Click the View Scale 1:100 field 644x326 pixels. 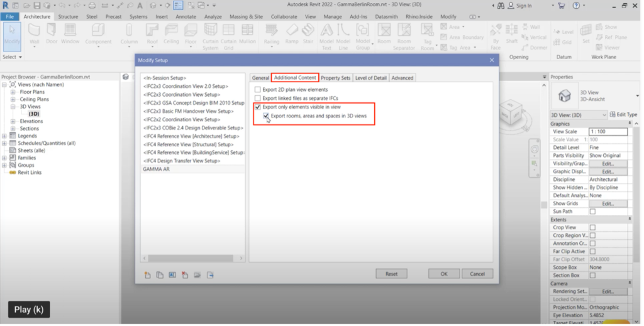tap(608, 132)
